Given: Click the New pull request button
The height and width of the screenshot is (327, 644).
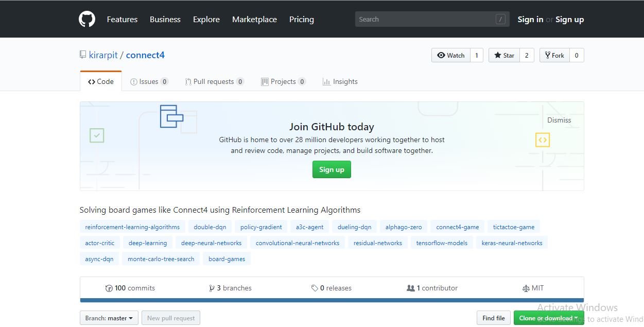Looking at the screenshot, I should [171, 318].
